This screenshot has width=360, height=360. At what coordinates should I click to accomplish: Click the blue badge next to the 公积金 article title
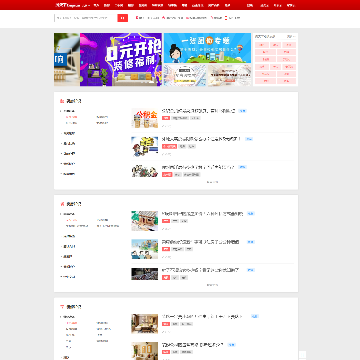point(242,111)
